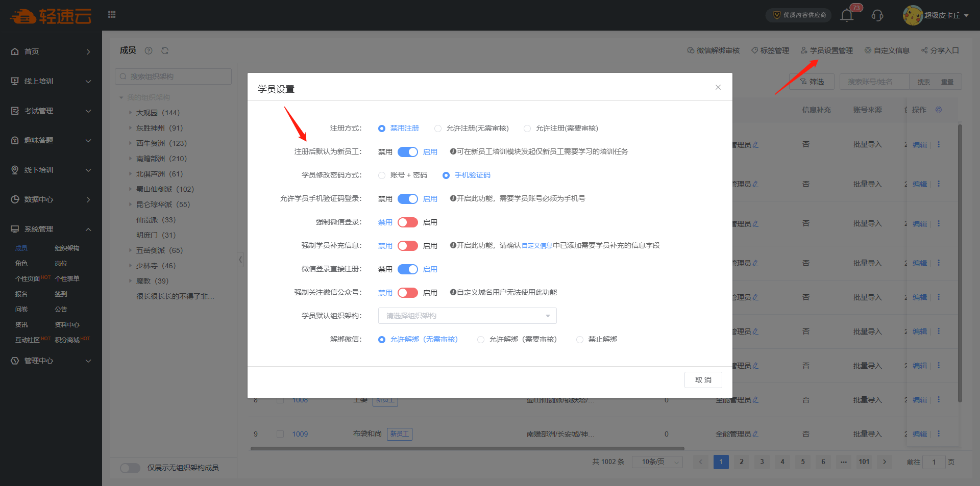Open 分享入口 share icon link
This screenshot has width=980, height=486.
(x=940, y=50)
